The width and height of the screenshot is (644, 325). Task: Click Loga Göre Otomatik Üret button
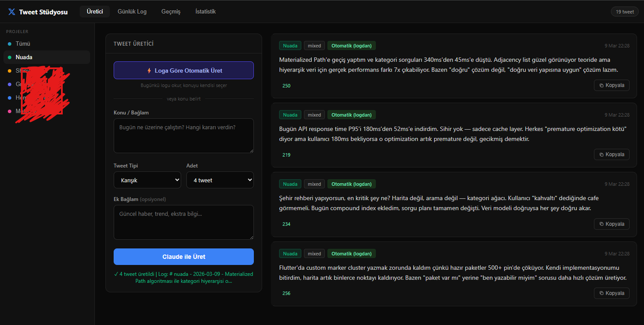pyautogui.click(x=184, y=70)
